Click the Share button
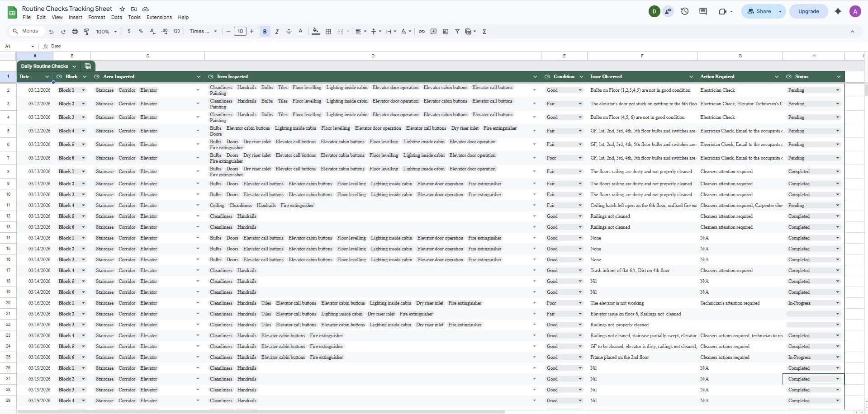Image resolution: width=868 pixels, height=414 pixels. pyautogui.click(x=759, y=11)
